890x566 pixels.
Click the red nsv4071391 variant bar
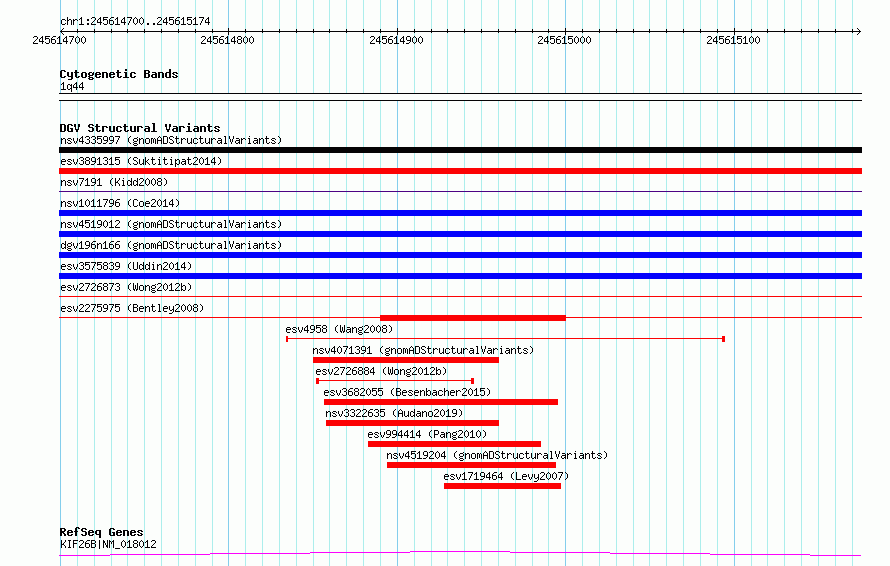click(x=406, y=360)
